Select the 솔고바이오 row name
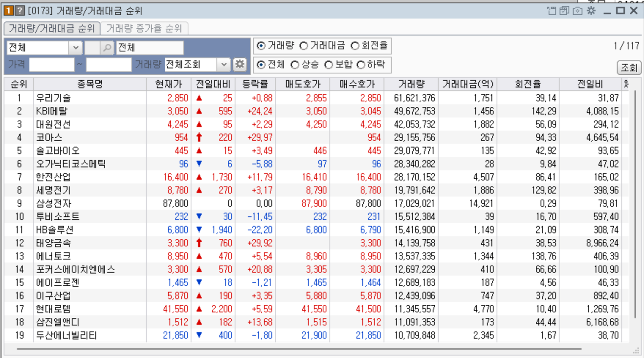The height and width of the screenshot is (358, 644). pos(58,151)
